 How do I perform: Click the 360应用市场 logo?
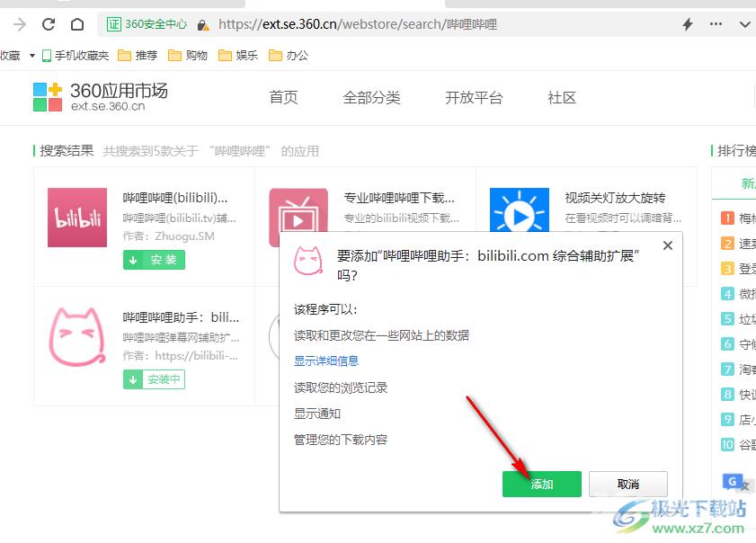[x=101, y=96]
